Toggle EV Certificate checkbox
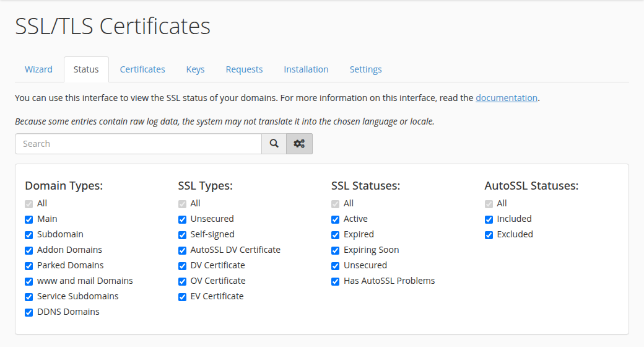The height and width of the screenshot is (347, 644). click(x=182, y=297)
